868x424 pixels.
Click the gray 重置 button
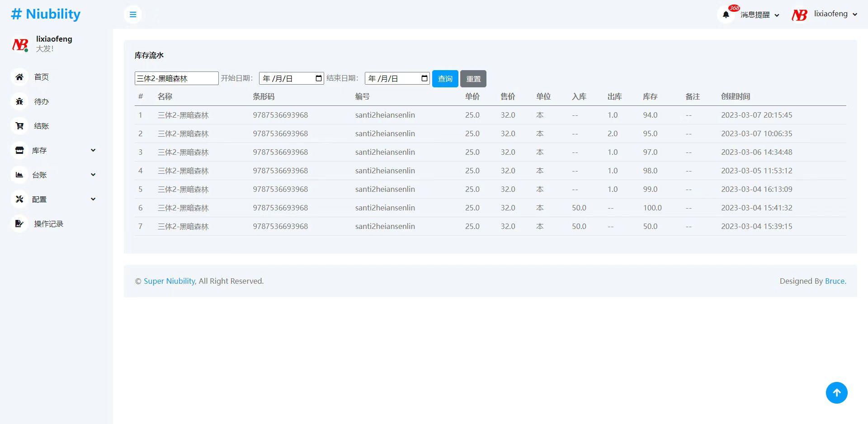tap(473, 79)
